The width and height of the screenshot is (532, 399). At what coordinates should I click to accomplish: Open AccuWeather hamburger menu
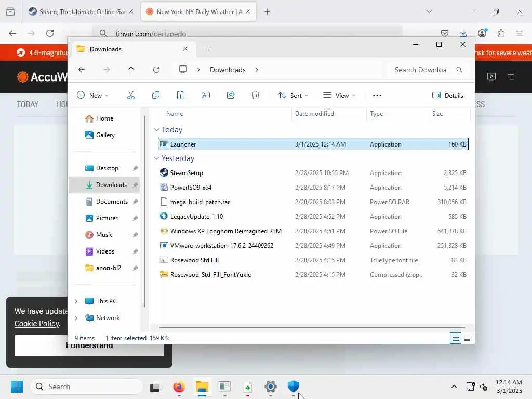(511, 77)
